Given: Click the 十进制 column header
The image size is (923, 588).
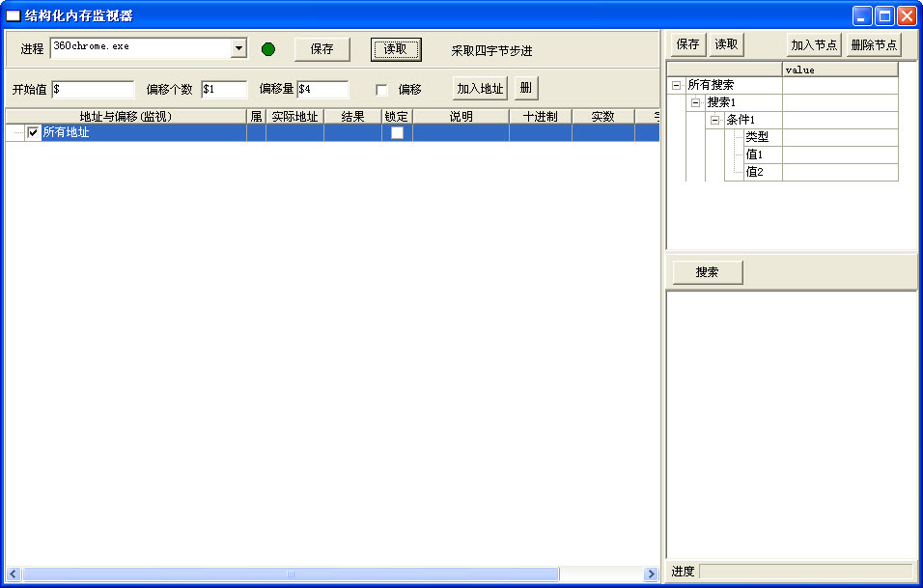Looking at the screenshot, I should tap(540, 117).
